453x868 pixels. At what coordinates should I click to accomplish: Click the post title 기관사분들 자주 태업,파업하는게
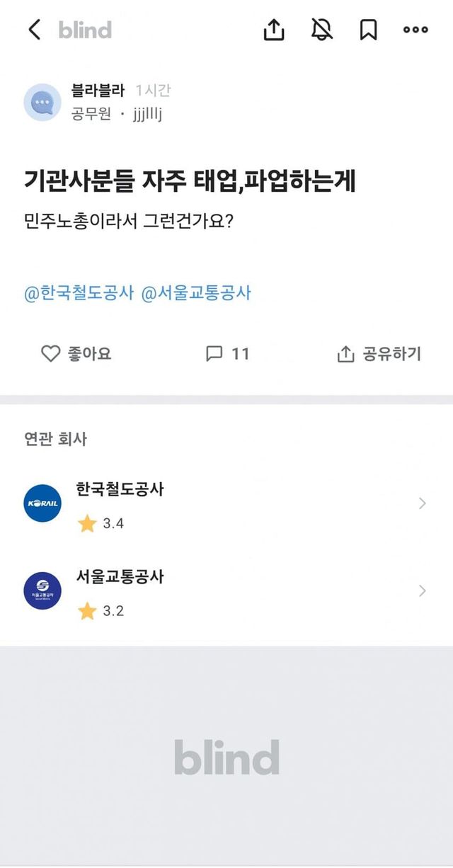[190, 182]
